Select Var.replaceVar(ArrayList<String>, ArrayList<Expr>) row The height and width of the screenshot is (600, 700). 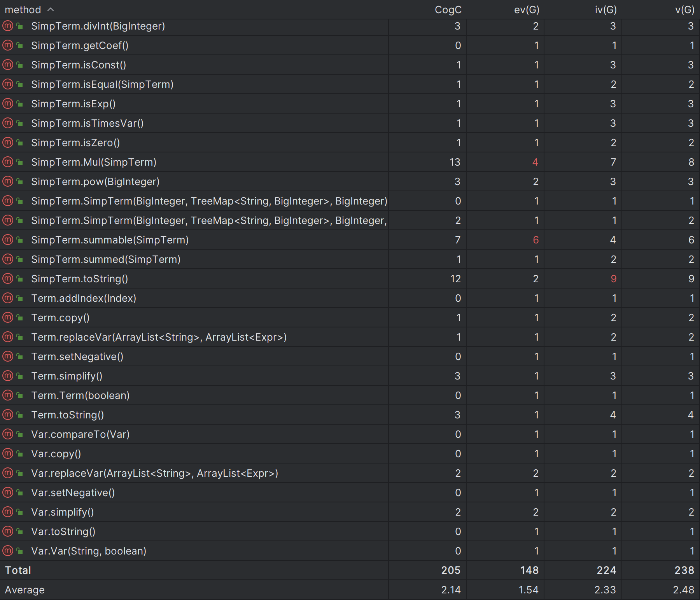point(350,473)
